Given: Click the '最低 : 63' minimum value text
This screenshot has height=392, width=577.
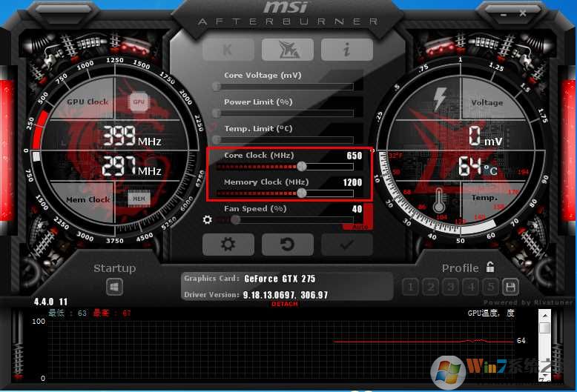Looking at the screenshot, I should (67, 313).
